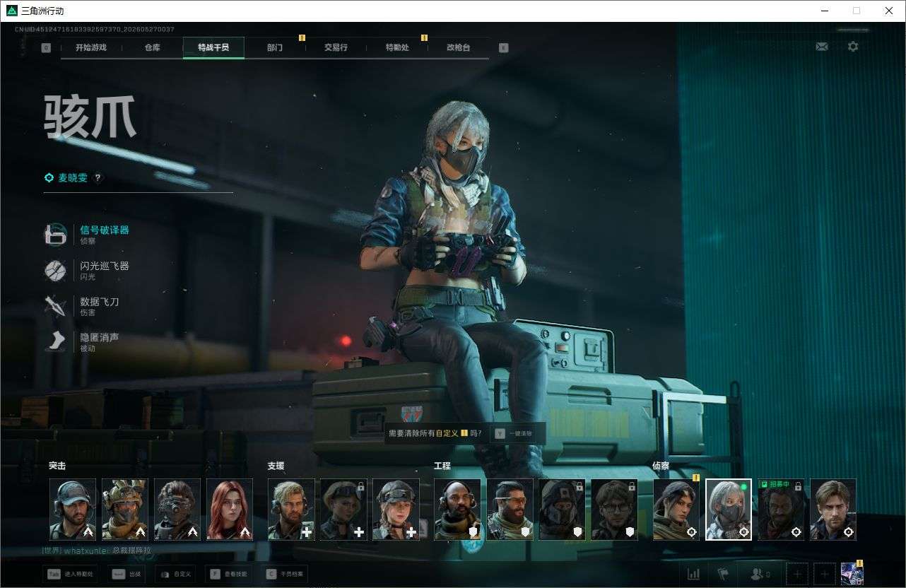Click the 查看技能 button
This screenshot has width=906, height=588.
point(229,574)
